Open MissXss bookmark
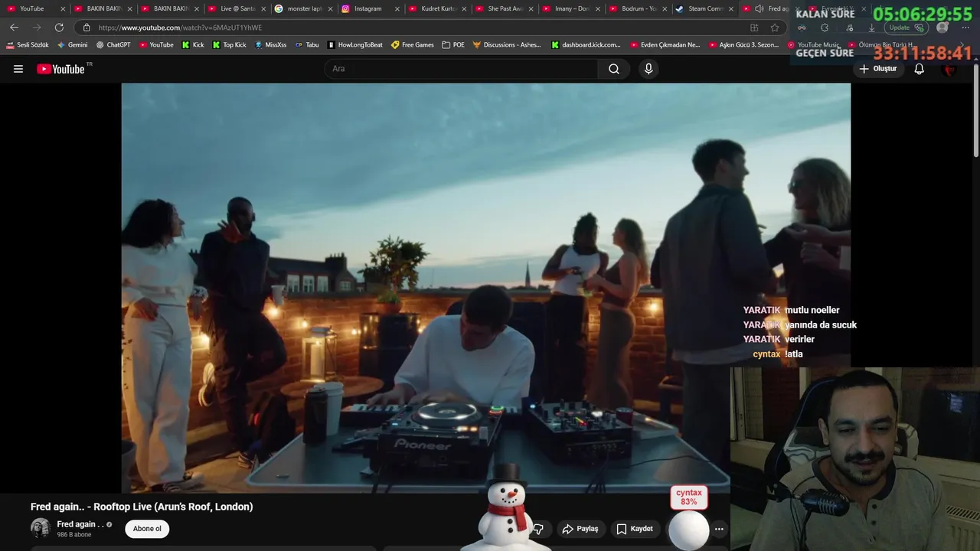This screenshot has height=551, width=980. 270,45
